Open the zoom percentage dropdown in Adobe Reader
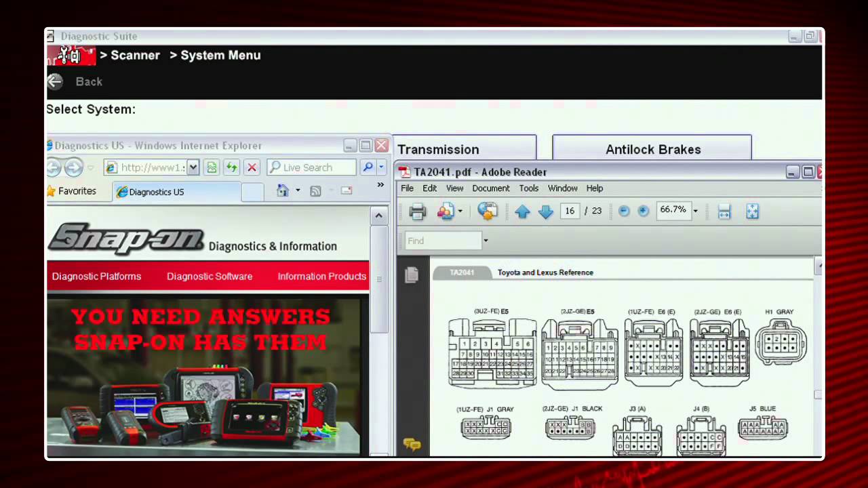The width and height of the screenshot is (868, 488). [x=695, y=211]
